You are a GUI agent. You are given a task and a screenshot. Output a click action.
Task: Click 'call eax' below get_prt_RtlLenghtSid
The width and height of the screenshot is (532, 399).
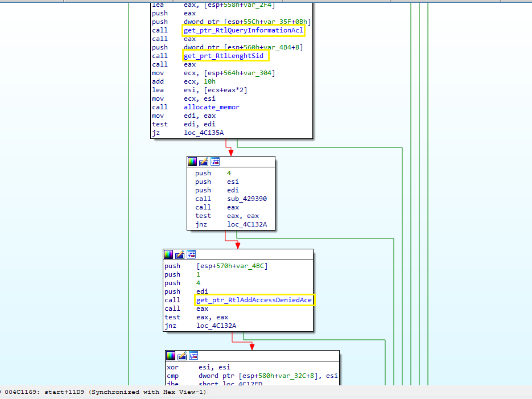(174, 64)
